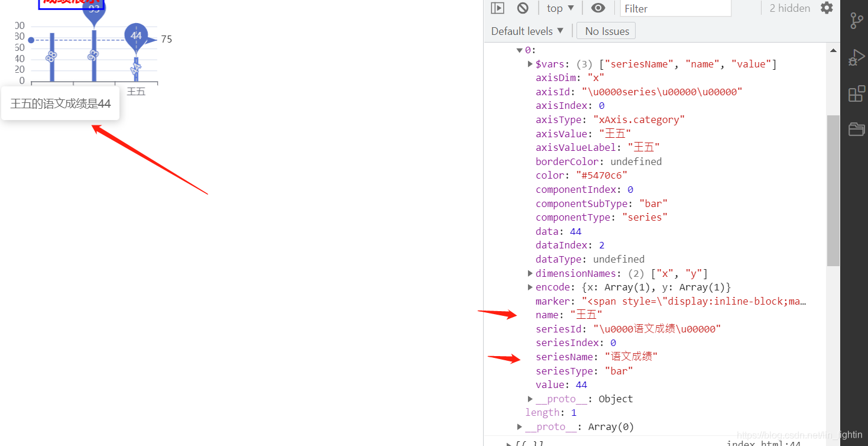The width and height of the screenshot is (868, 446).
Task: Open the top context dropdown
Action: 561,8
